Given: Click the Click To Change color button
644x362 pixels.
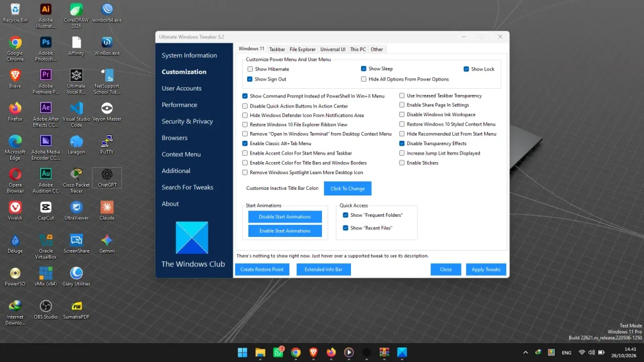Looking at the screenshot, I should pos(347,189).
